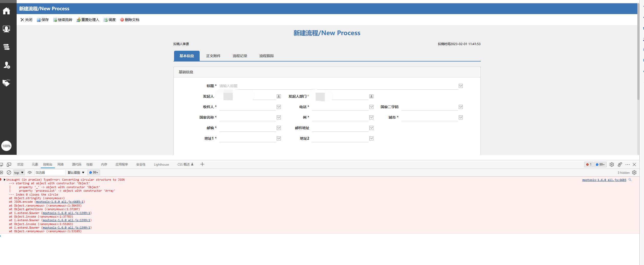Open the 欢迎 DevTools tab
This screenshot has width=644, height=265.
point(20,165)
